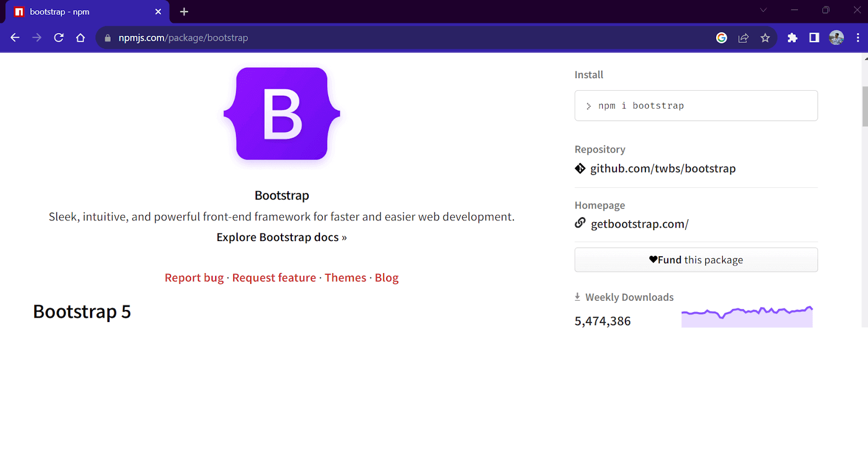
Task: Go back to the previous page
Action: (x=15, y=37)
